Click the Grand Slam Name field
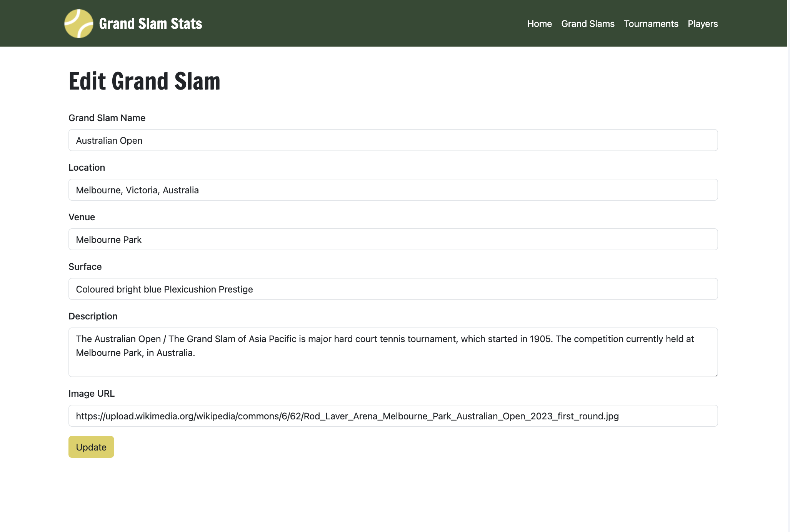The width and height of the screenshot is (790, 532). [392, 140]
